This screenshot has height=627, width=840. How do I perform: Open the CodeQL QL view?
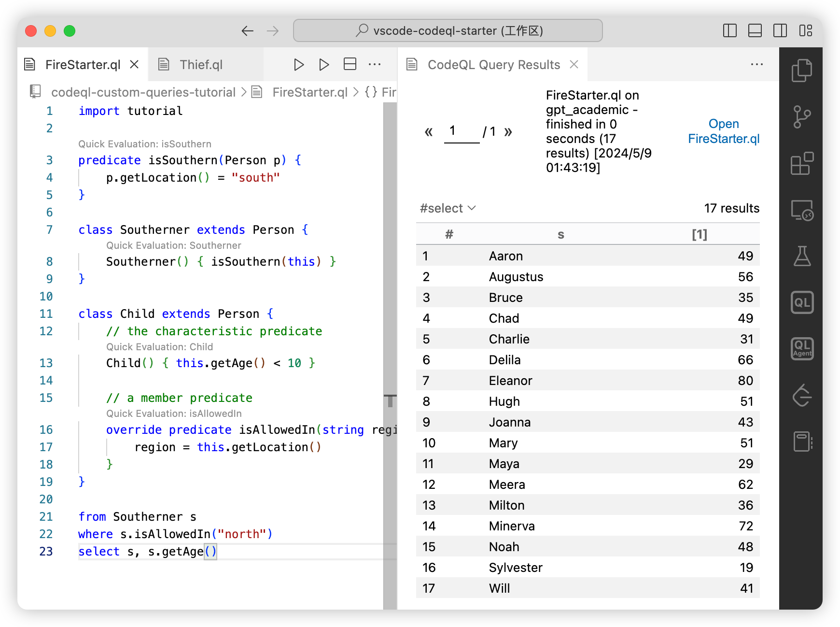tap(802, 302)
